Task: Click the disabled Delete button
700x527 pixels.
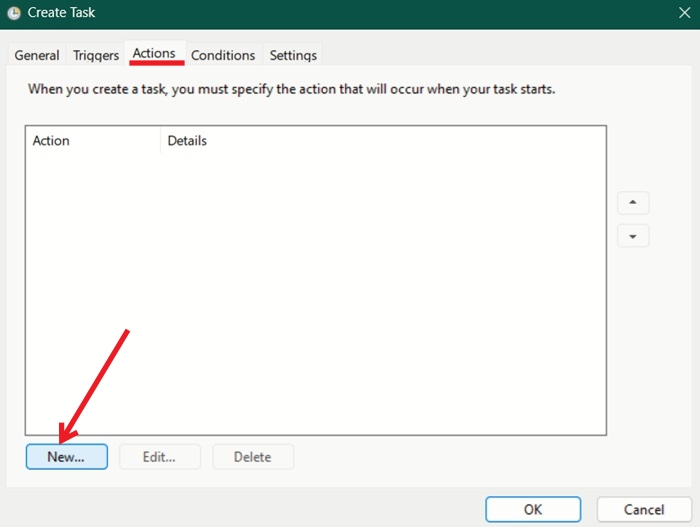Action: coord(253,456)
